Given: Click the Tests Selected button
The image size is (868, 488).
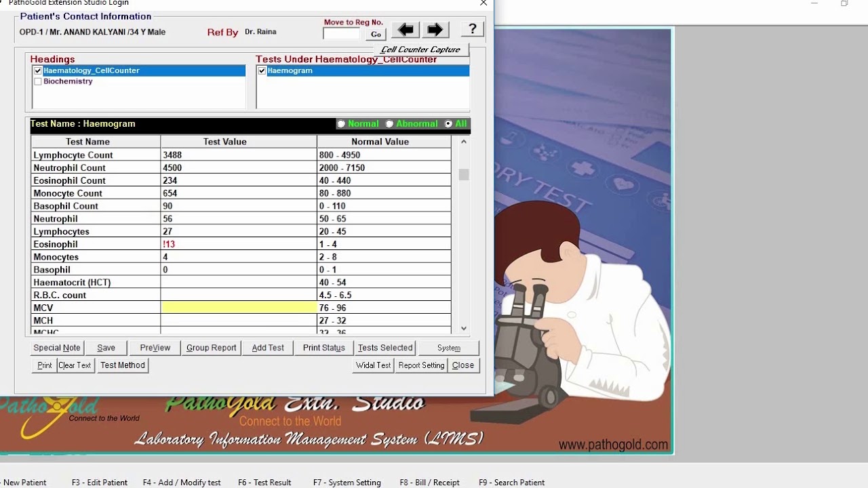Looking at the screenshot, I should click(385, 348).
